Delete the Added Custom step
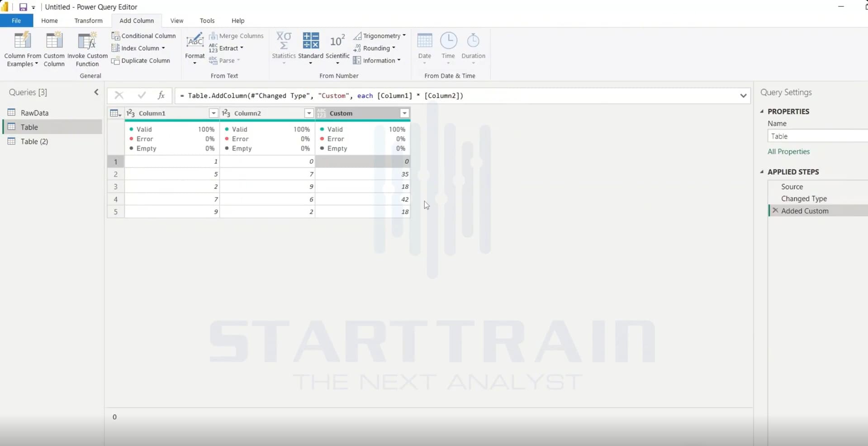Image resolution: width=868 pixels, height=446 pixels. point(775,211)
